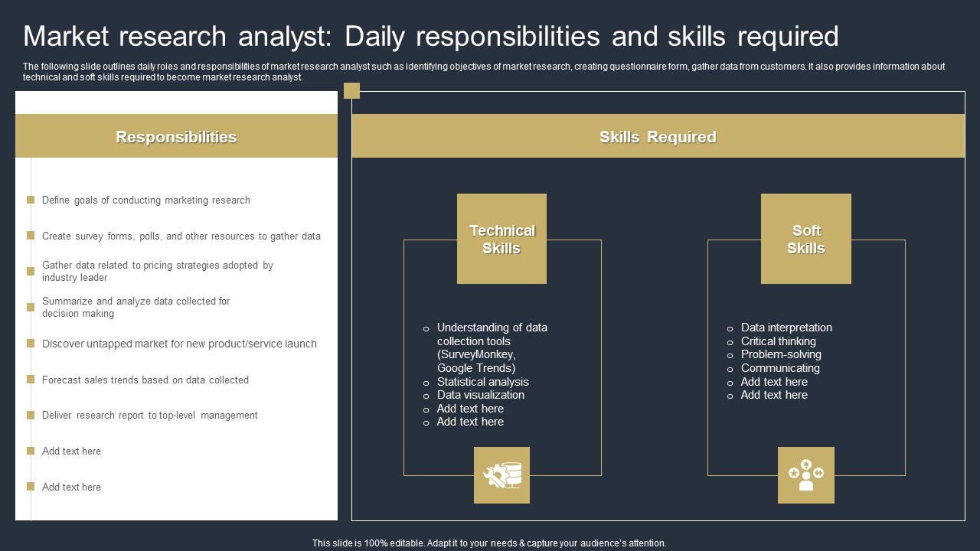Select 'Discover untapped market' bullet text

(179, 344)
